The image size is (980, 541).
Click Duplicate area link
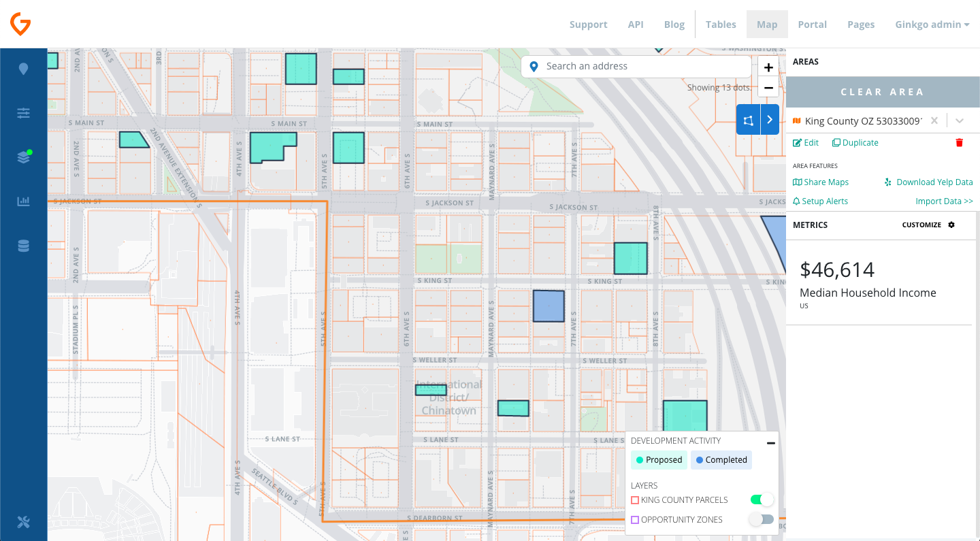(x=855, y=143)
